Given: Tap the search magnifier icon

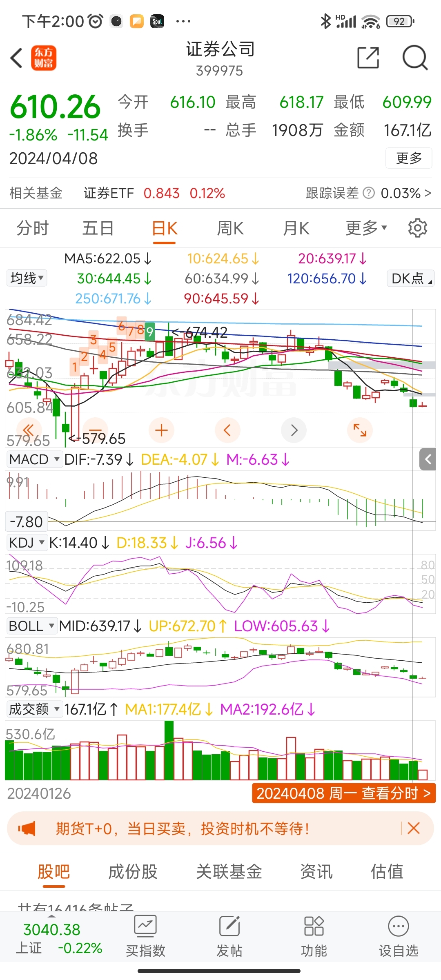Looking at the screenshot, I should tap(414, 58).
